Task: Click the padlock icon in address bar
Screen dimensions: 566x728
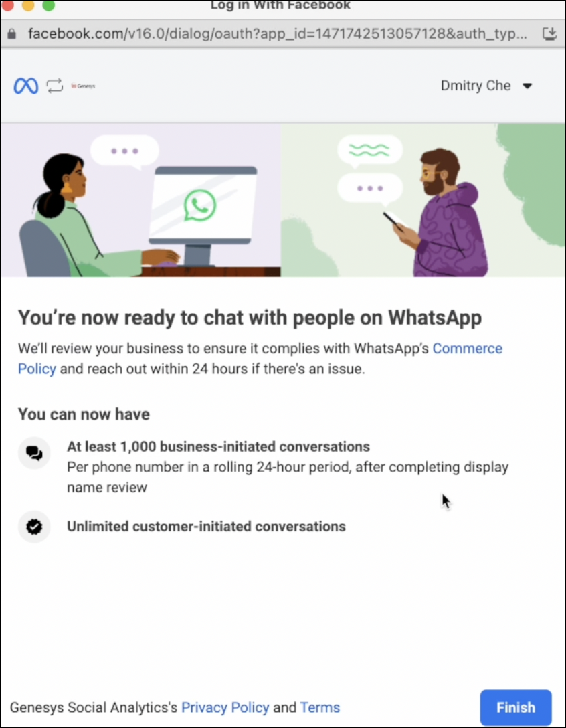Action: pos(11,33)
